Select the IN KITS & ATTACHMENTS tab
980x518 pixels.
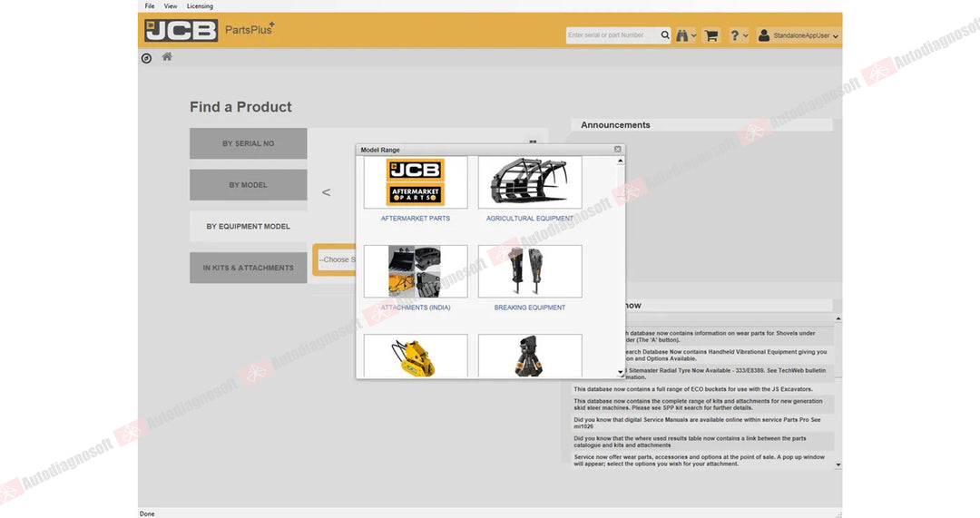tap(248, 268)
